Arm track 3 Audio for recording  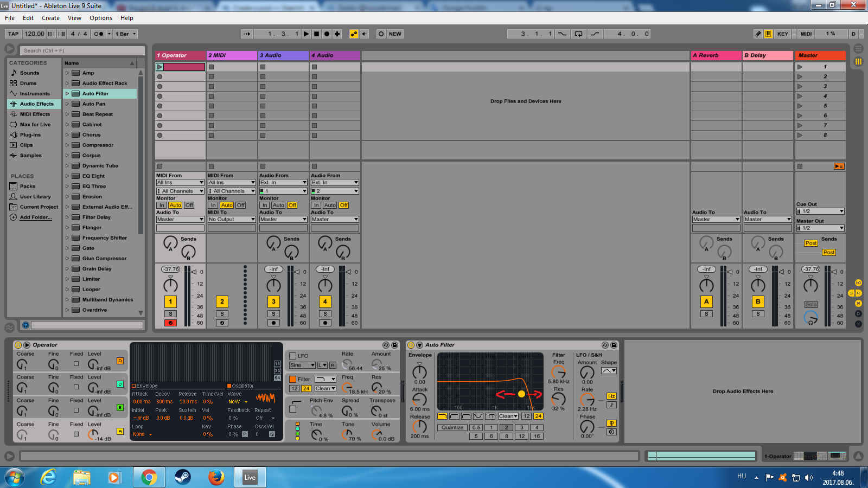(273, 323)
